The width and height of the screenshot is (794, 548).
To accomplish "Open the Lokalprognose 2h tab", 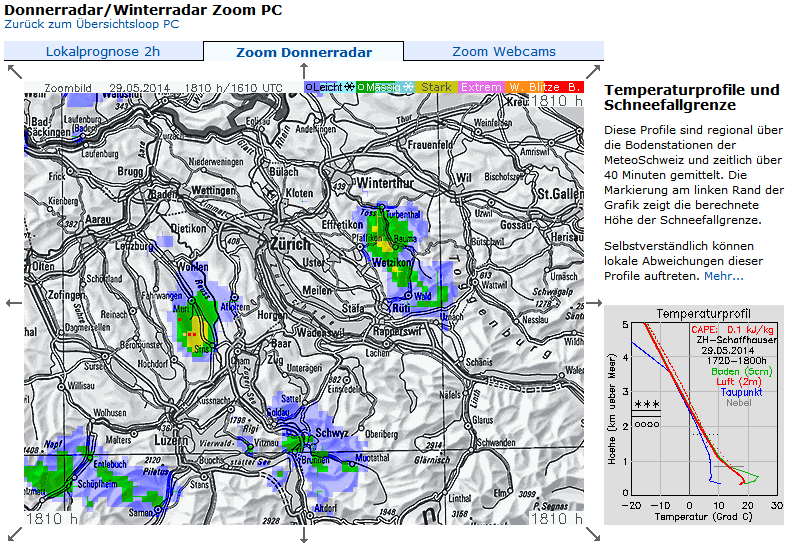I will tap(103, 51).
